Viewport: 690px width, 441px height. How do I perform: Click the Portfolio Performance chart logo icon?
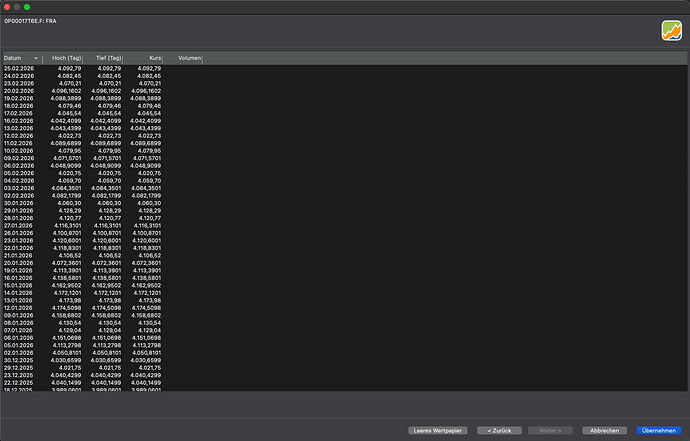(671, 30)
